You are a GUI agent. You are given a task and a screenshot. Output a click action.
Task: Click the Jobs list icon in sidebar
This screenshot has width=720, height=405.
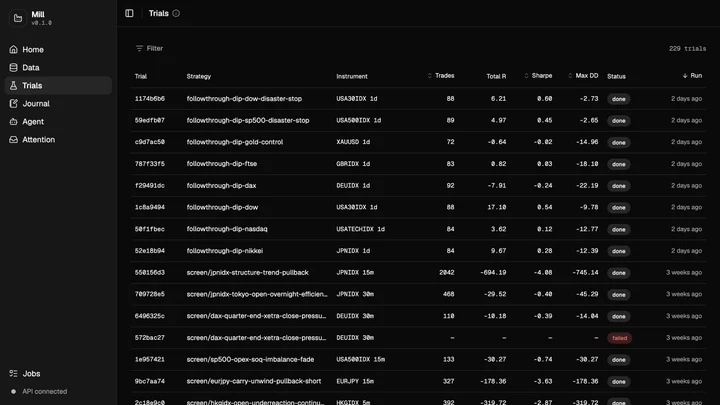click(13, 373)
